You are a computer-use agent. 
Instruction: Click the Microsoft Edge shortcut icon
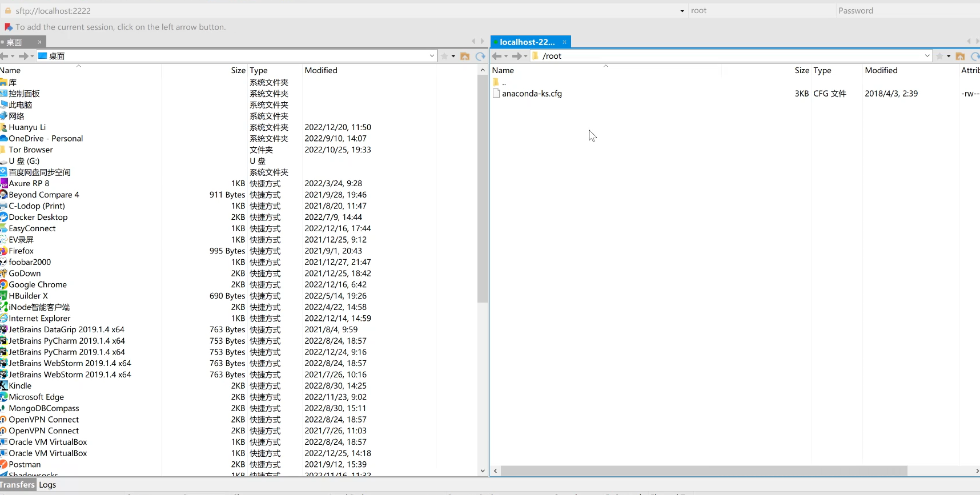[x=4, y=397]
